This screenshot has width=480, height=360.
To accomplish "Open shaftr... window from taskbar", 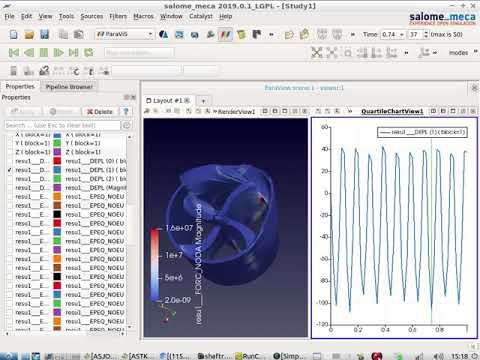I will click(214, 356).
